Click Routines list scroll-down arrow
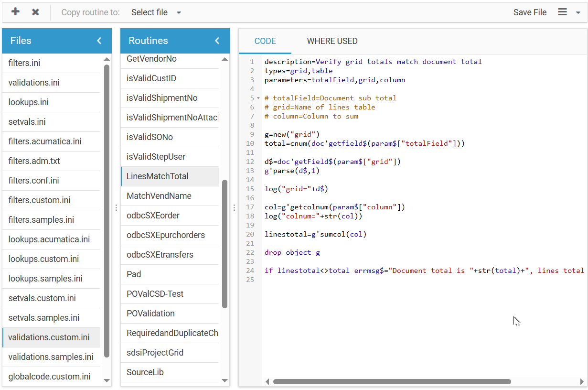The width and height of the screenshot is (588, 390). click(x=225, y=380)
